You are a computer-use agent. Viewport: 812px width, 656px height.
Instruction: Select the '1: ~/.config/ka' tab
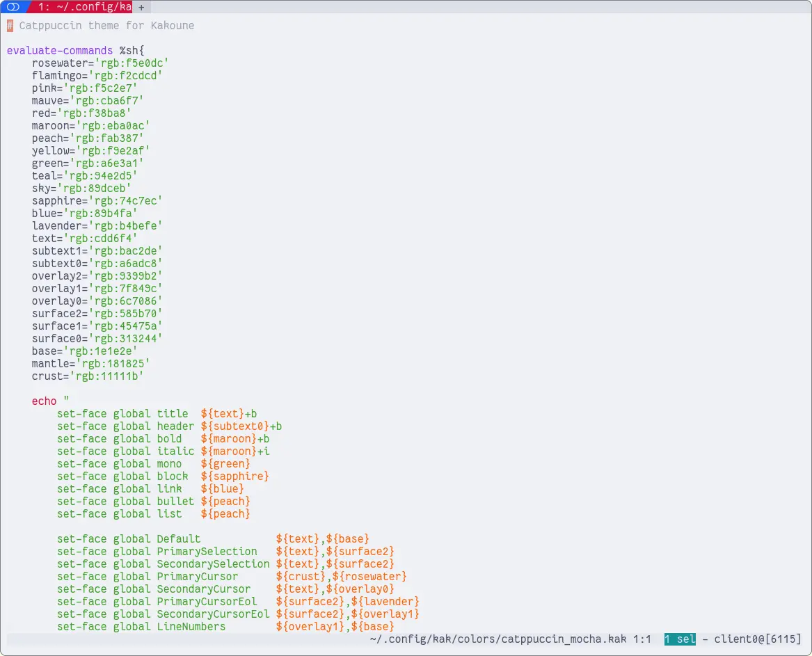(83, 7)
